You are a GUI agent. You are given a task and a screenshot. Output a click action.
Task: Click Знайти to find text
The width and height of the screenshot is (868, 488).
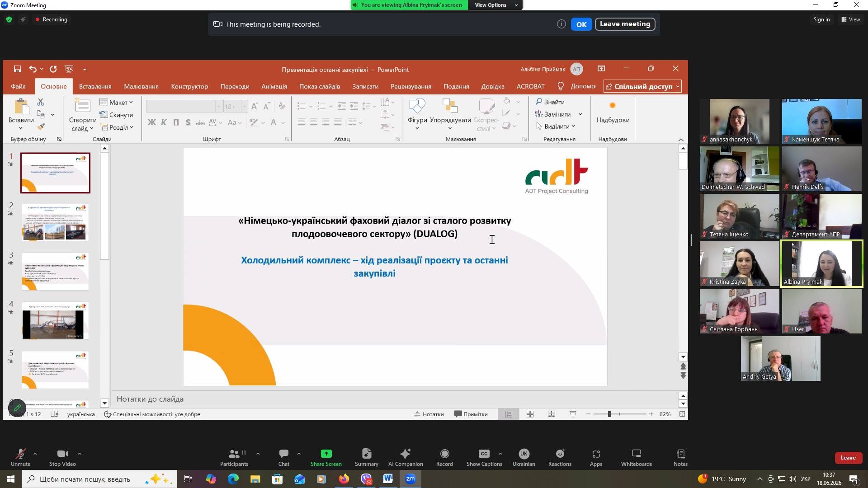[550, 102]
